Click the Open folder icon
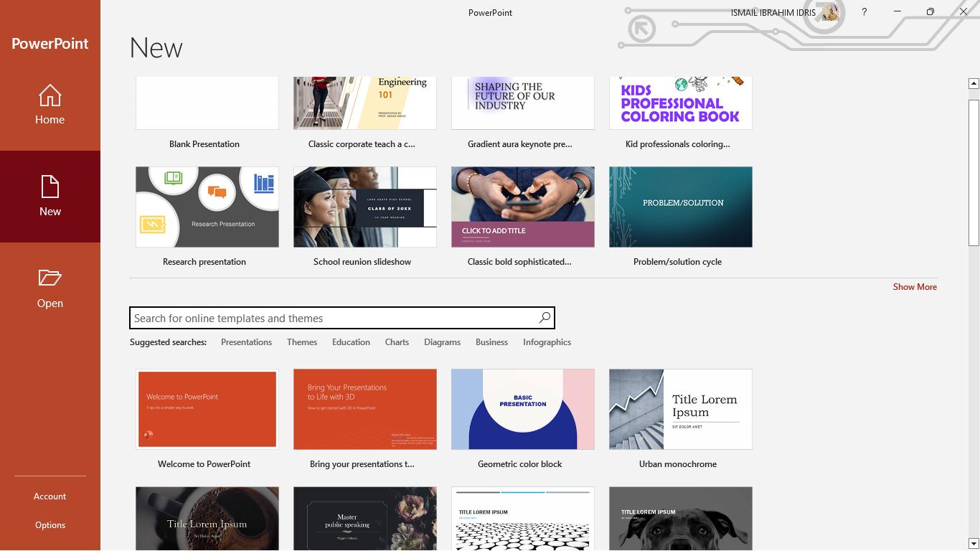This screenshot has height=551, width=980. coord(50,278)
